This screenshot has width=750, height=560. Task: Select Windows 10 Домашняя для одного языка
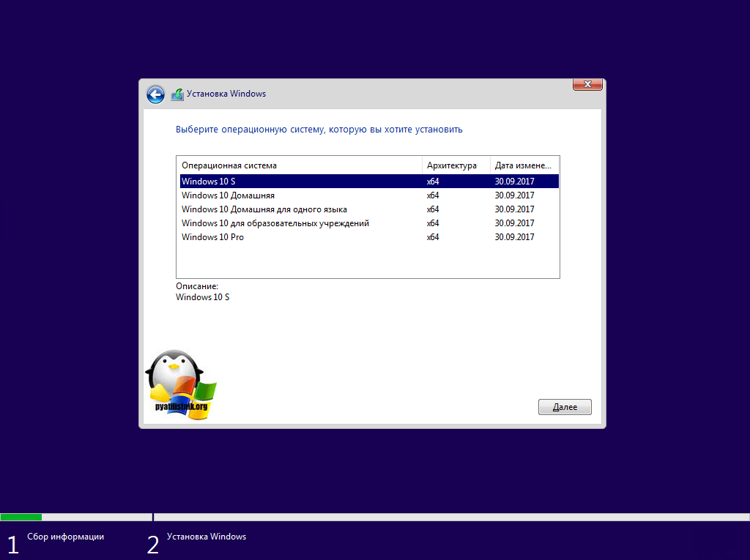tap(369, 209)
